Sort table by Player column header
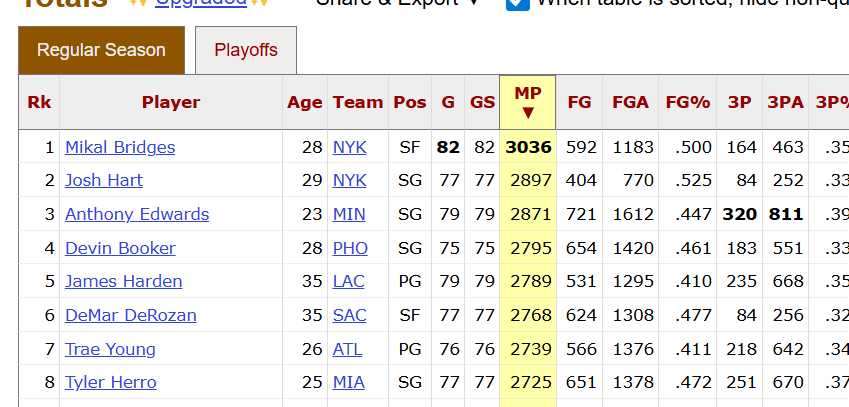849x407 pixels. pyautogui.click(x=171, y=102)
